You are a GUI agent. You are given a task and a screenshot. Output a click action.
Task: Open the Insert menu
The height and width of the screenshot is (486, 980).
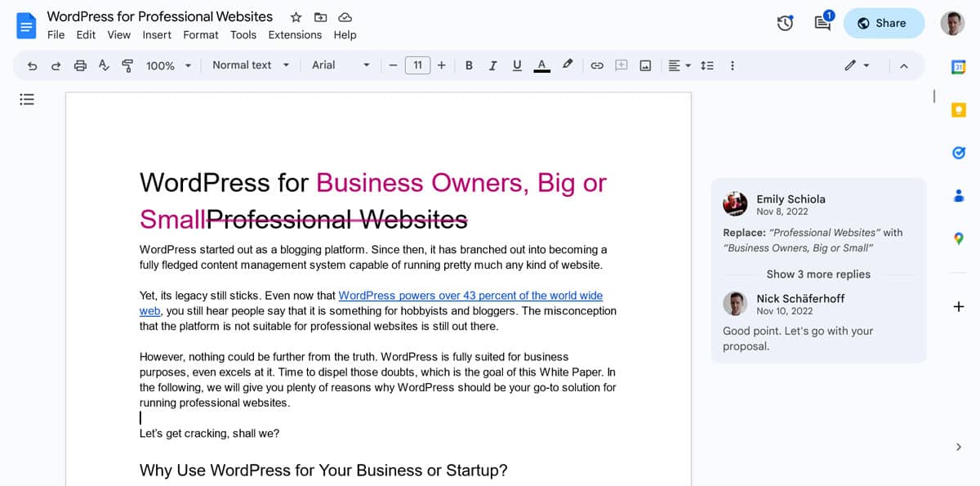[x=157, y=34]
